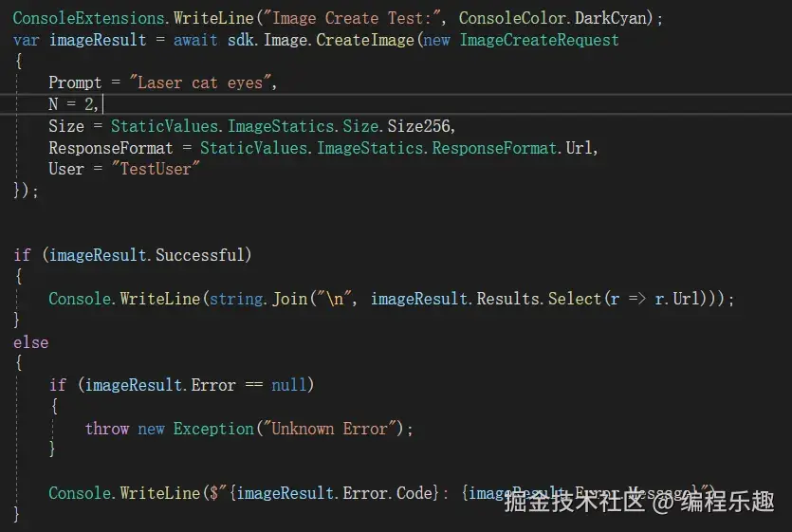Screen dimensions: 792x532
Task: Click the Select method call
Action: [x=574, y=299]
